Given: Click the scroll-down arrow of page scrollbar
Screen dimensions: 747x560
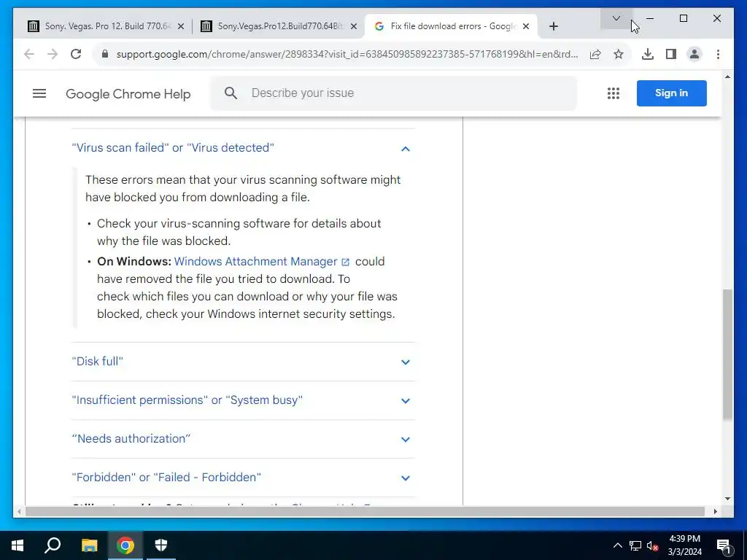Looking at the screenshot, I should [727, 499].
